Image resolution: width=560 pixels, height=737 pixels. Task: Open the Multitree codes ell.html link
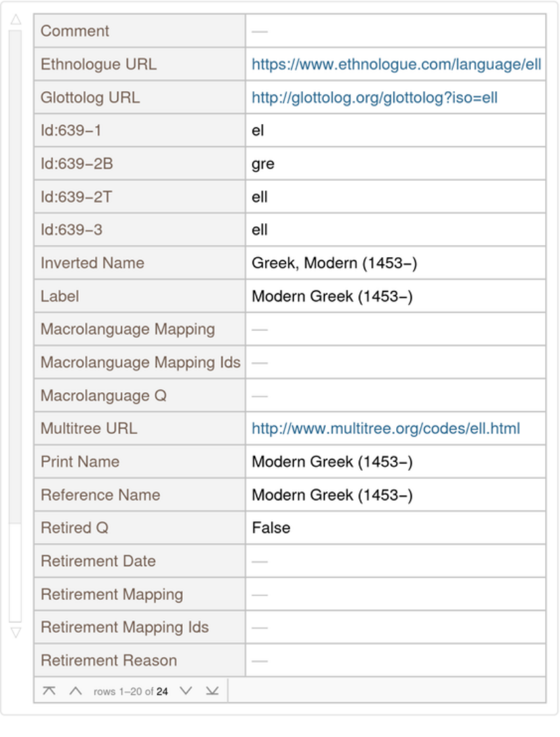[x=386, y=428]
